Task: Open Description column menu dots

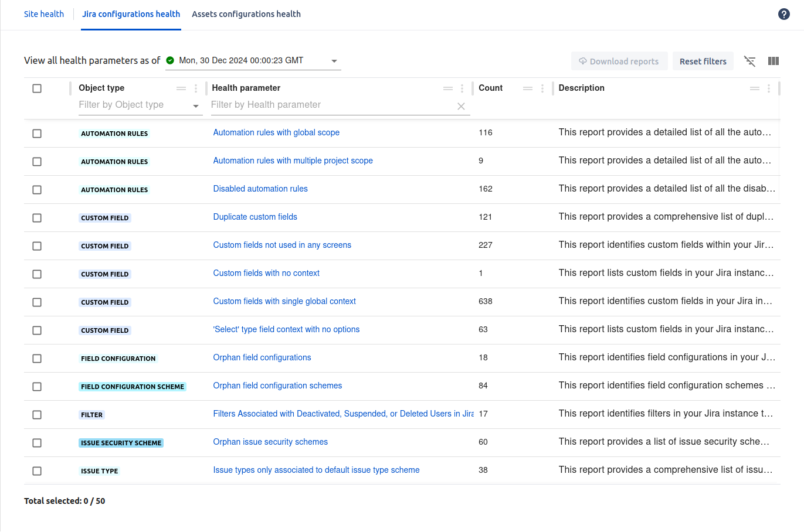Action: point(769,88)
